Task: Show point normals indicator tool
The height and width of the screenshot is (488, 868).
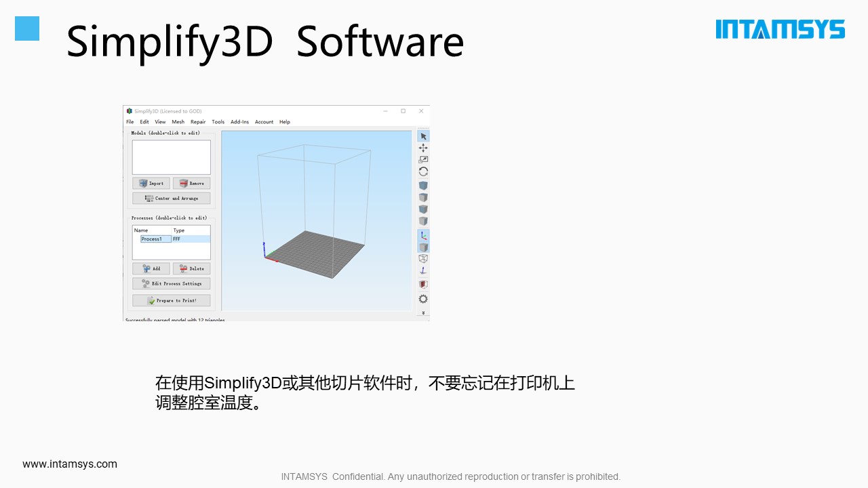Action: click(x=423, y=270)
